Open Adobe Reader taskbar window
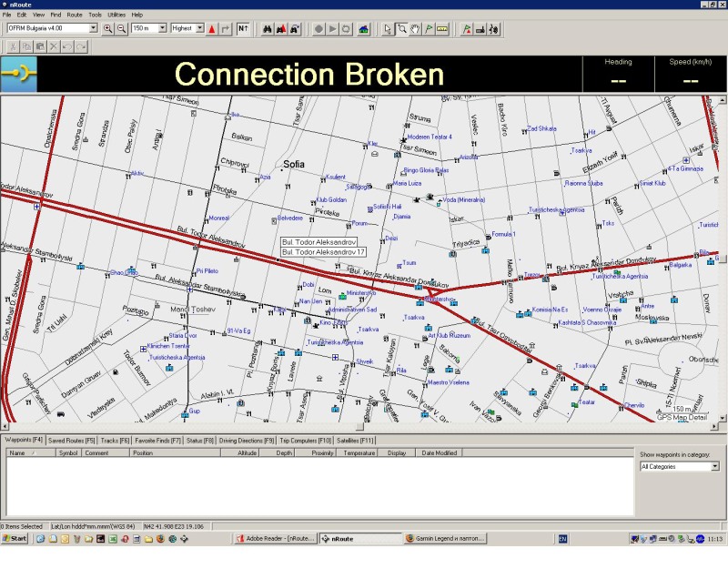 [276, 539]
